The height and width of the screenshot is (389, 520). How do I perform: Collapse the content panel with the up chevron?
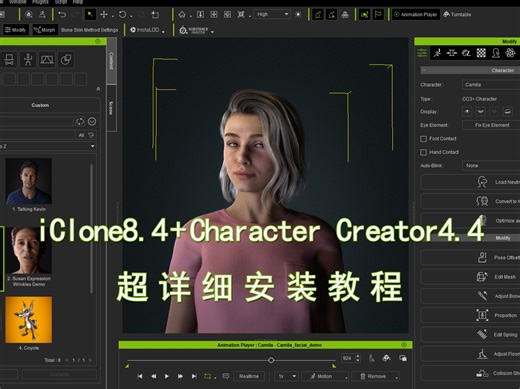[x=98, y=89]
